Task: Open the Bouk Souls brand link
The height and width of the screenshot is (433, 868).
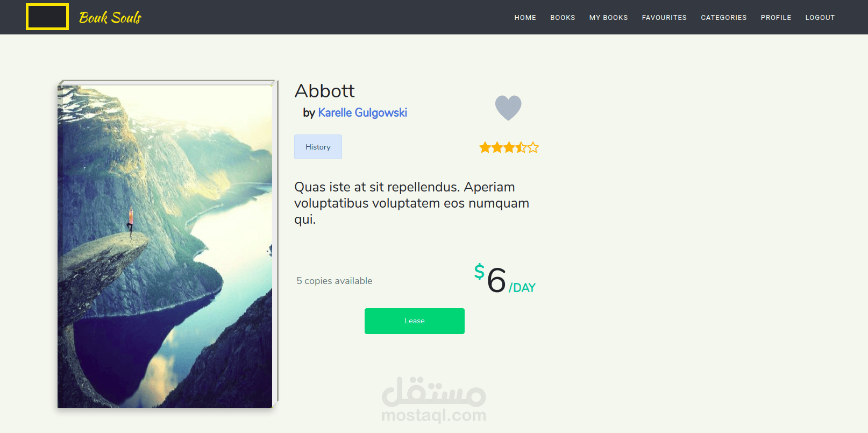Action: coord(110,17)
